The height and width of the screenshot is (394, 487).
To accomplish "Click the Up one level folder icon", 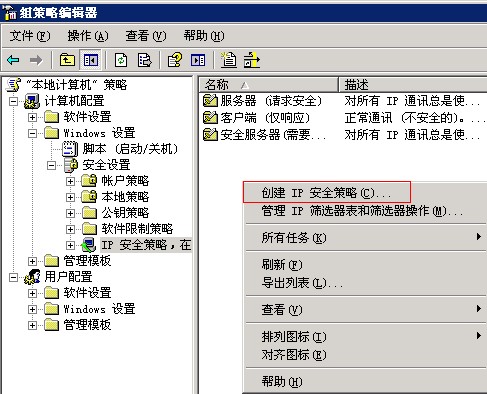I will (x=67, y=60).
